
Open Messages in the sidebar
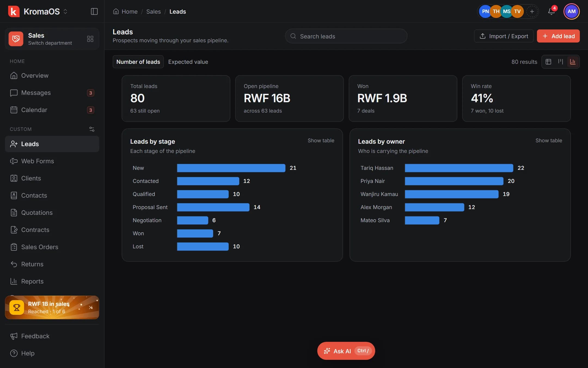coord(52,93)
